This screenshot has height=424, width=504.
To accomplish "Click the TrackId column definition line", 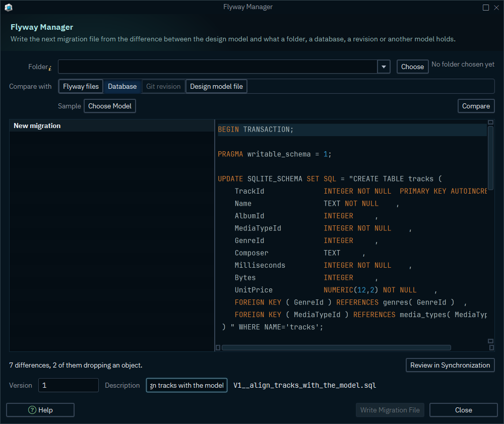I will coord(361,191).
